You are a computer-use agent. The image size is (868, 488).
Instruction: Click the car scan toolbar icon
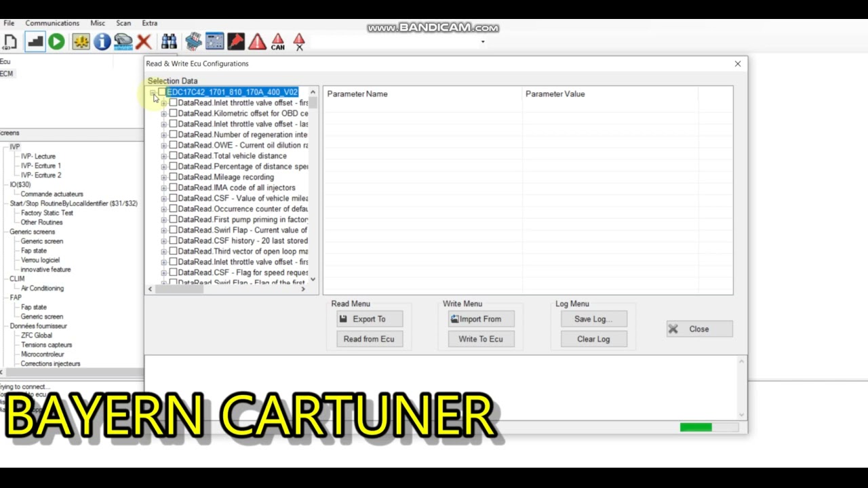pos(123,42)
